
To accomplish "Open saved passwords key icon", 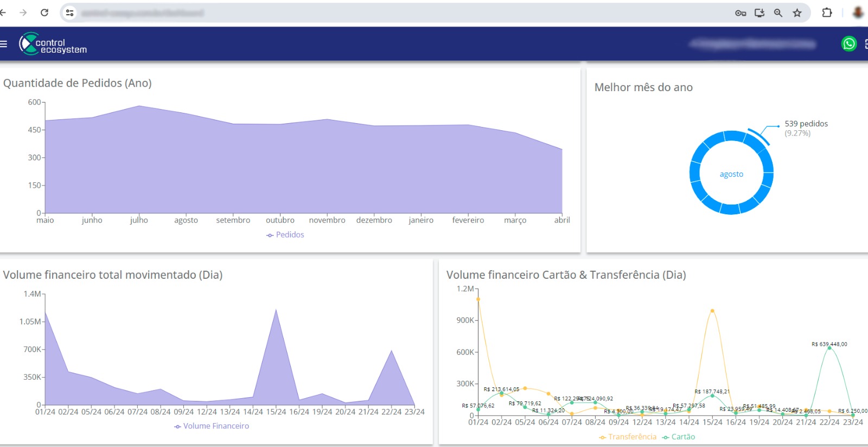I will tap(741, 13).
